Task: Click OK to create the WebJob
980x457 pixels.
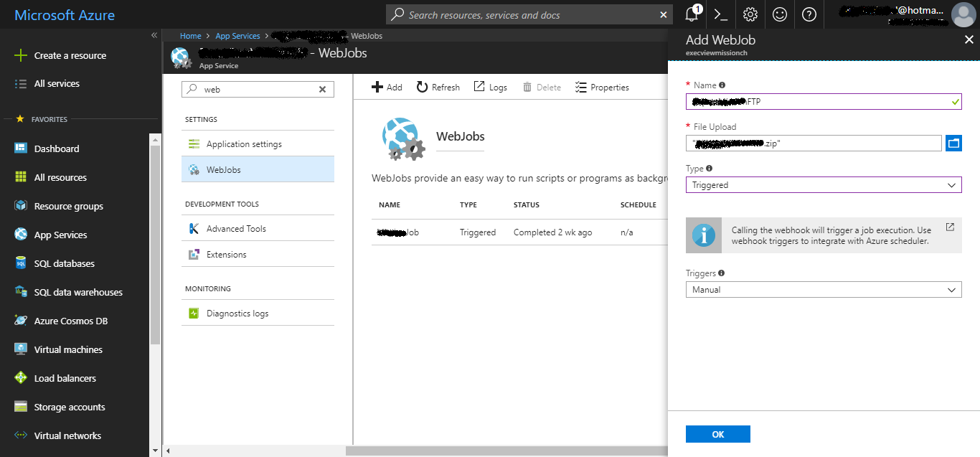Action: [717, 434]
